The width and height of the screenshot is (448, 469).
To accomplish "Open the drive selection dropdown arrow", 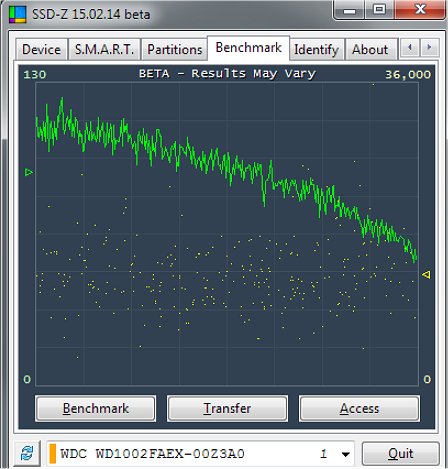I will tap(346, 454).
